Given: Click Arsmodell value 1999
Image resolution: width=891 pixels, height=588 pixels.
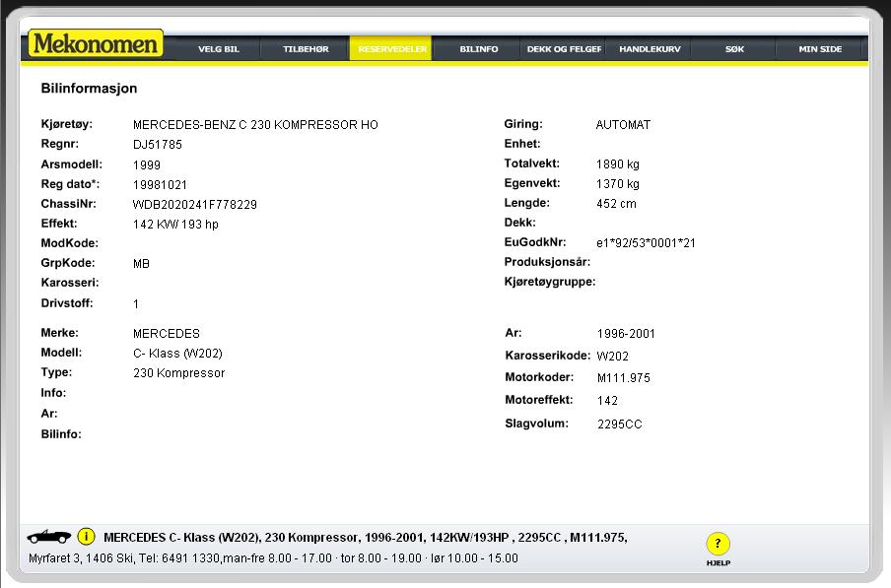Looking at the screenshot, I should pos(147,165).
